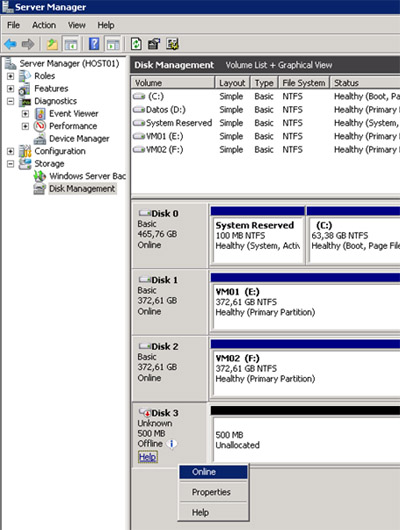Click the info icon next to Offline

pyautogui.click(x=171, y=443)
